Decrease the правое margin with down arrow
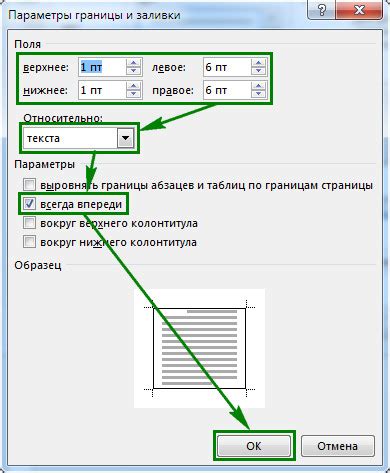Viewport: 390px width, 473px height. coord(259,94)
